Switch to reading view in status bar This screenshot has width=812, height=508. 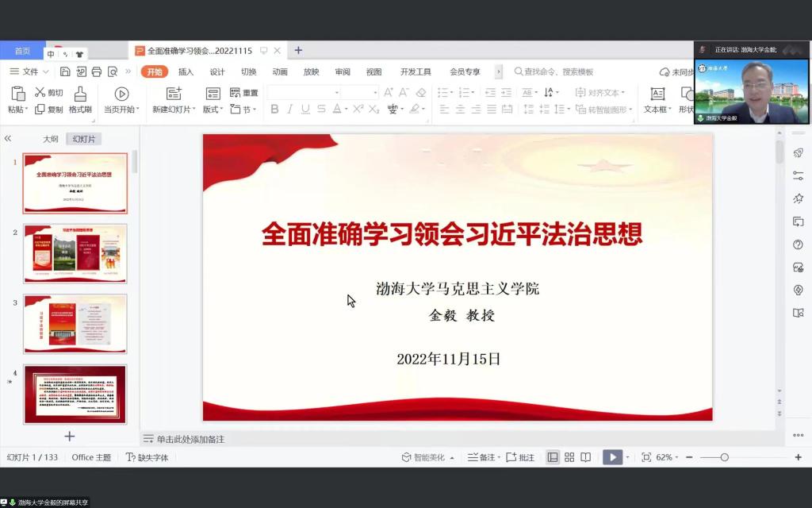(x=585, y=457)
